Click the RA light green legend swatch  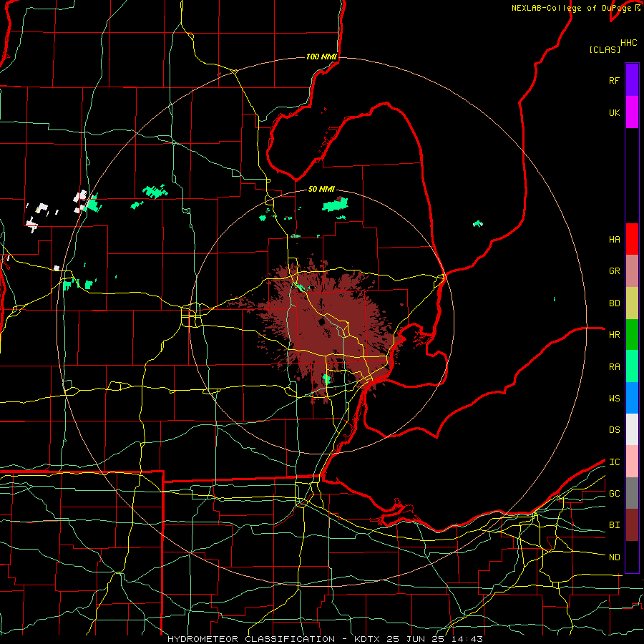pyautogui.click(x=632, y=366)
